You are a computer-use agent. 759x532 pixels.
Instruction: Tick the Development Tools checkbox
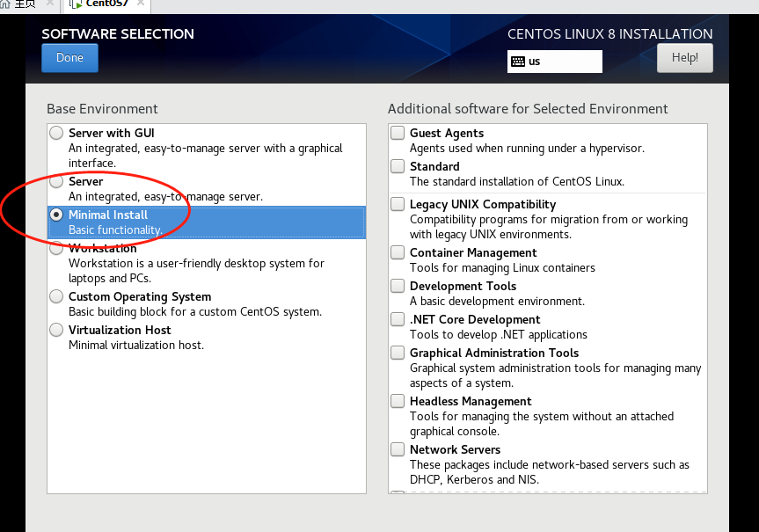(398, 286)
